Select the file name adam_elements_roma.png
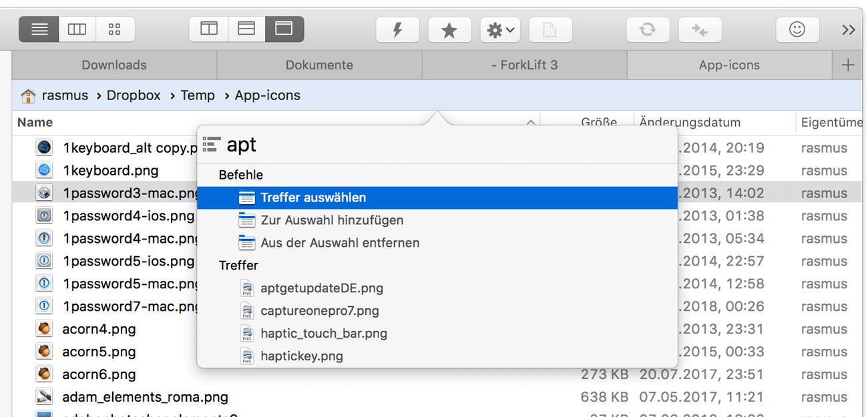Image resolution: width=868 pixels, height=417 pixels. (x=145, y=397)
